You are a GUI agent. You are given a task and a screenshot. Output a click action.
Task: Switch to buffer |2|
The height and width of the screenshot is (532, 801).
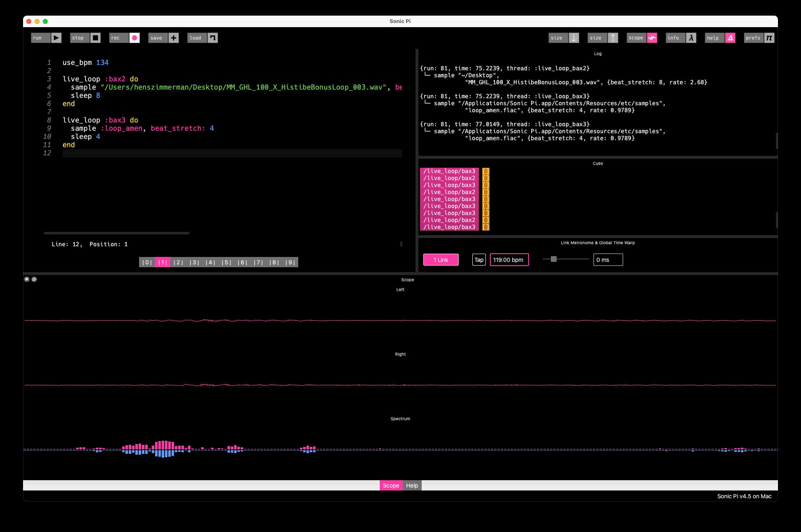tap(179, 262)
